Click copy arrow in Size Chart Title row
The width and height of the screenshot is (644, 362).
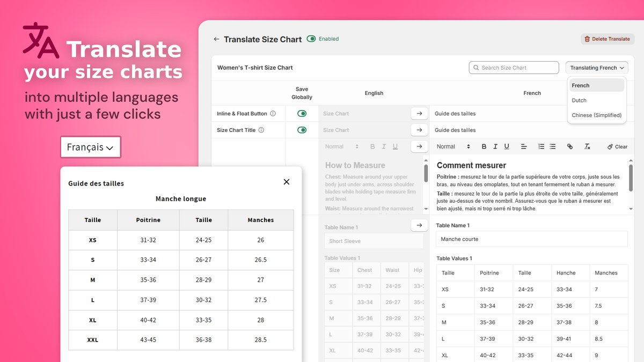point(419,130)
